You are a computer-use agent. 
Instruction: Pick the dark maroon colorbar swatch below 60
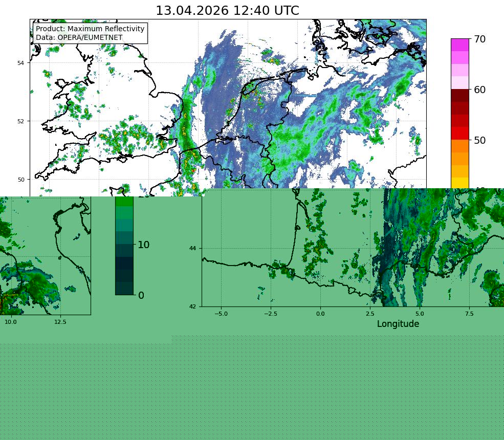(x=460, y=96)
